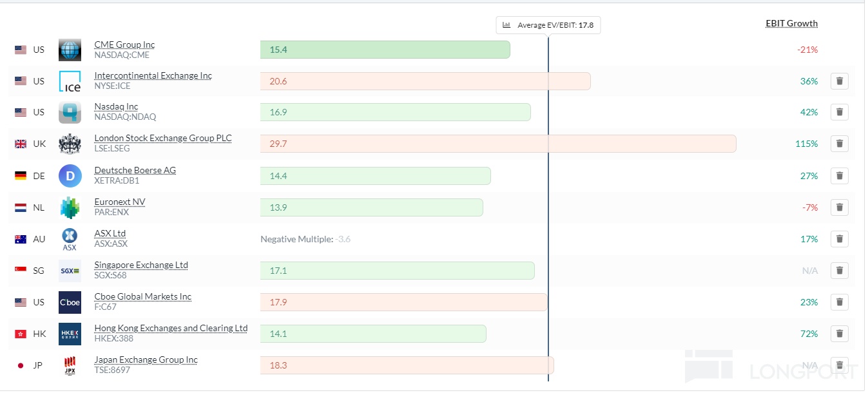
Task: Click the ASX logo
Action: 70,239
